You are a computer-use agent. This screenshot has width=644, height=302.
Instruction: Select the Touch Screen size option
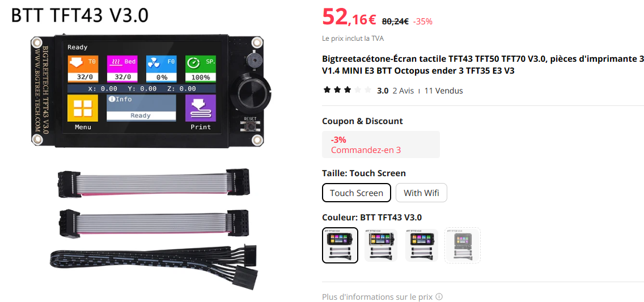pos(357,193)
